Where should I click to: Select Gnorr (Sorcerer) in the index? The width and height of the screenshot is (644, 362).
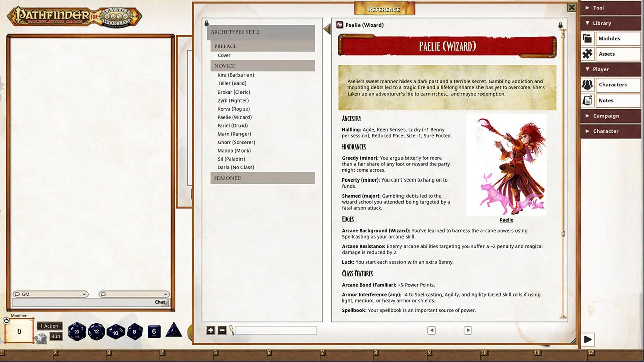click(x=236, y=142)
